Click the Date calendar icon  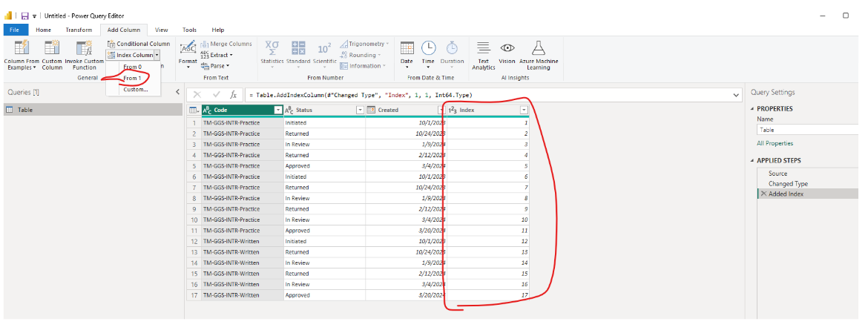point(407,47)
